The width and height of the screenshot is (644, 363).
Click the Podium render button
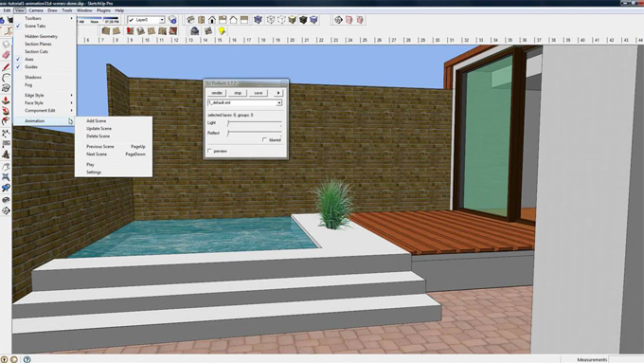[217, 93]
